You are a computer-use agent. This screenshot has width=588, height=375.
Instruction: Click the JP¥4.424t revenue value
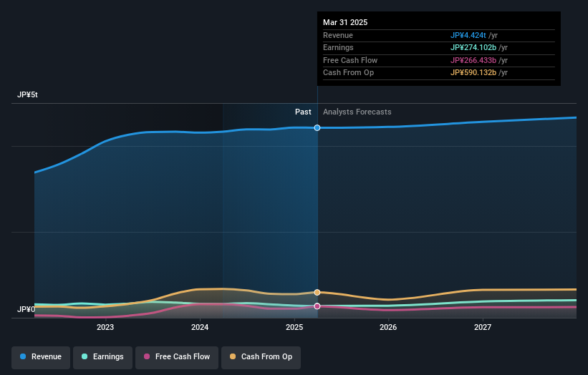[468, 35]
